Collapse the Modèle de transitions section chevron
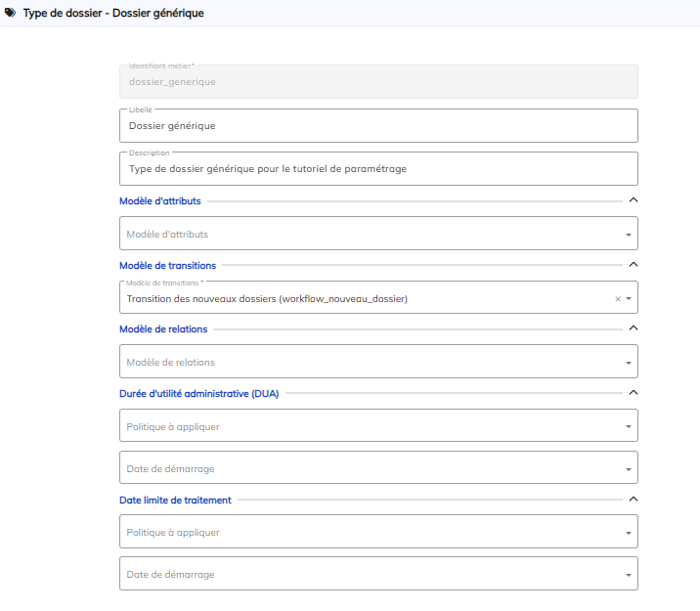 (x=633, y=265)
